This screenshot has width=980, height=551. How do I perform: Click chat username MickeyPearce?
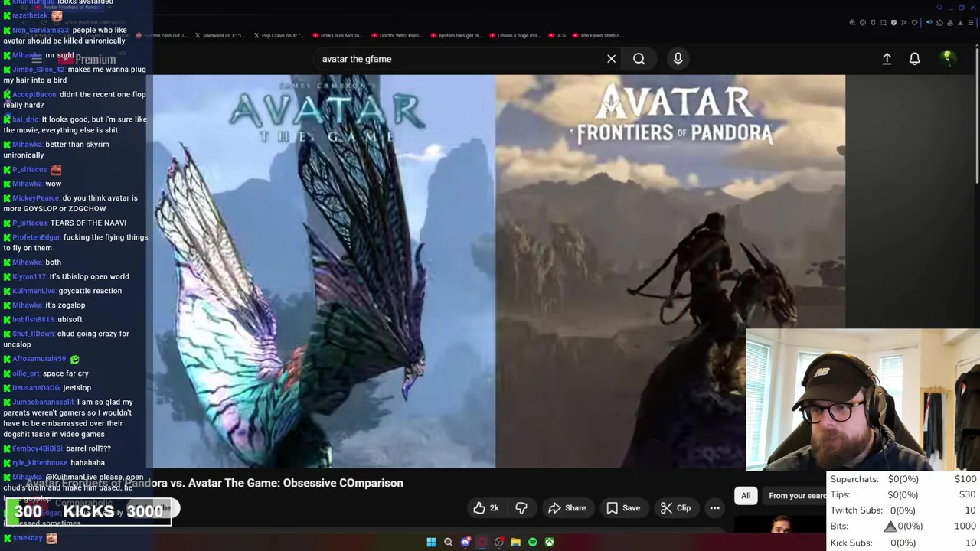tap(35, 198)
